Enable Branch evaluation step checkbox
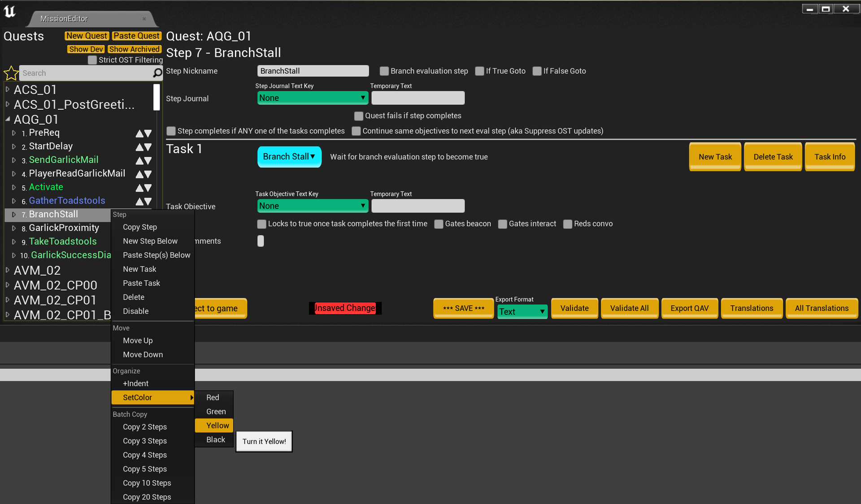861x504 pixels. (x=384, y=71)
